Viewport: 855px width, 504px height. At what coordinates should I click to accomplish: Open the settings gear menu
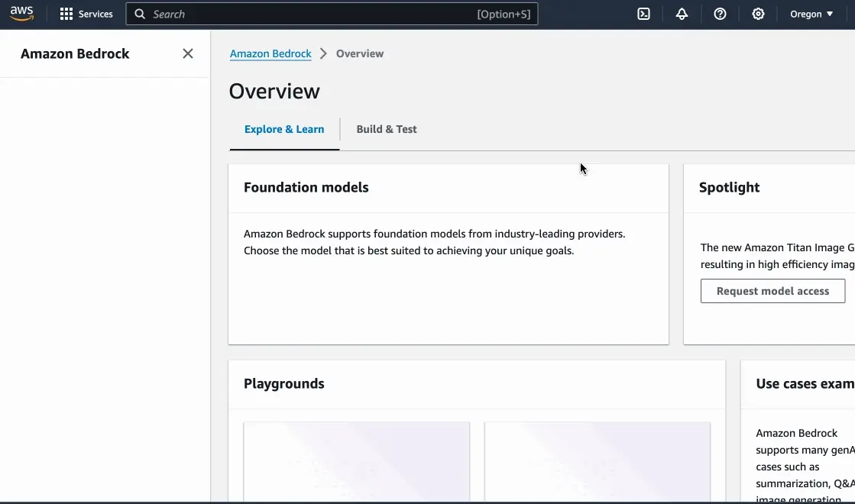click(758, 14)
